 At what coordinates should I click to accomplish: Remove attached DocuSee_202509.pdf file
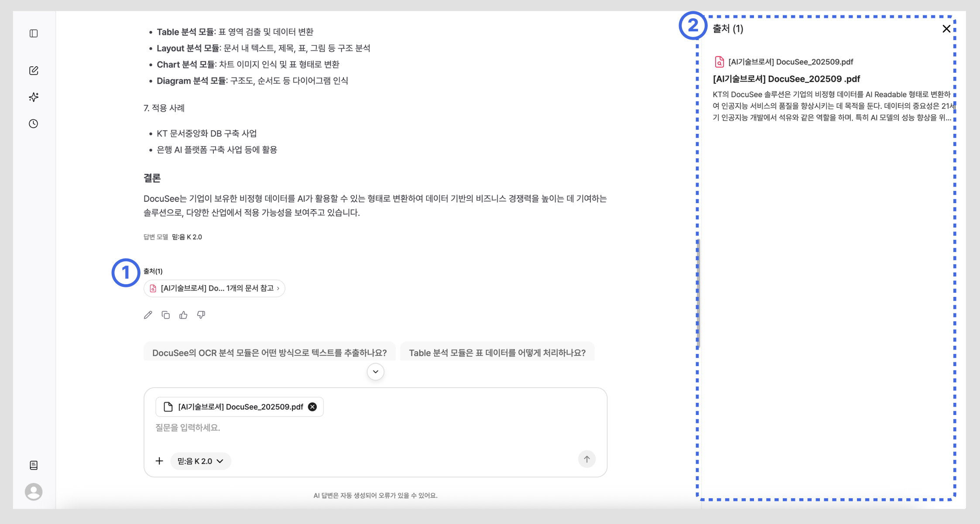pos(312,407)
